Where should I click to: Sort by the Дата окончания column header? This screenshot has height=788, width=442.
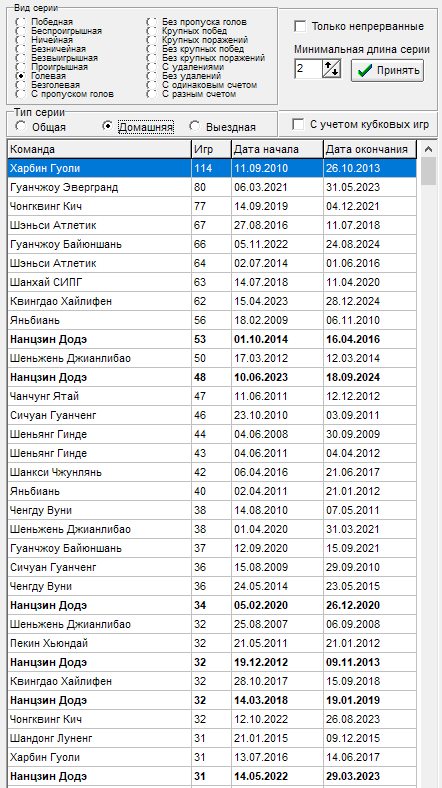[x=370, y=149]
